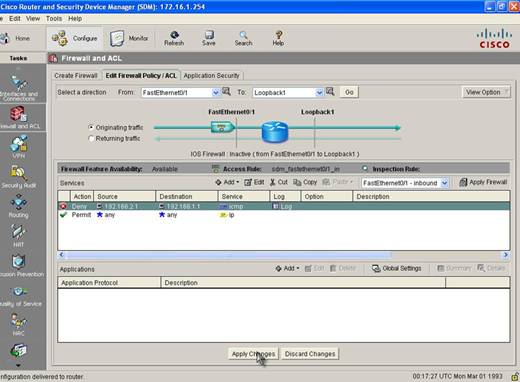Click the Save toolbar icon
520x382 pixels.
tap(209, 38)
